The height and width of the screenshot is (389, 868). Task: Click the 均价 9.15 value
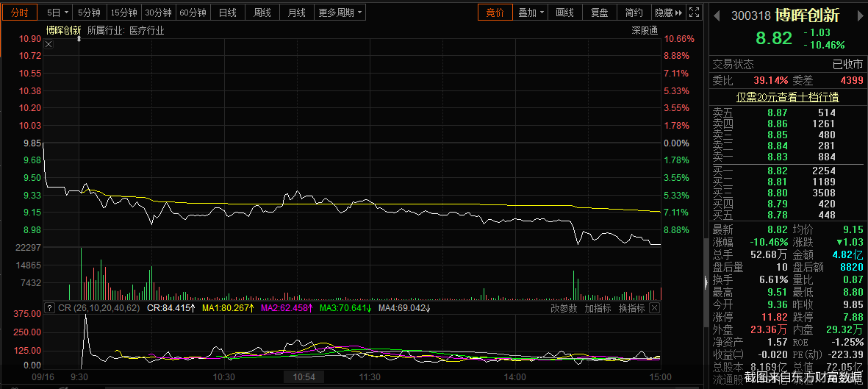[853, 229]
